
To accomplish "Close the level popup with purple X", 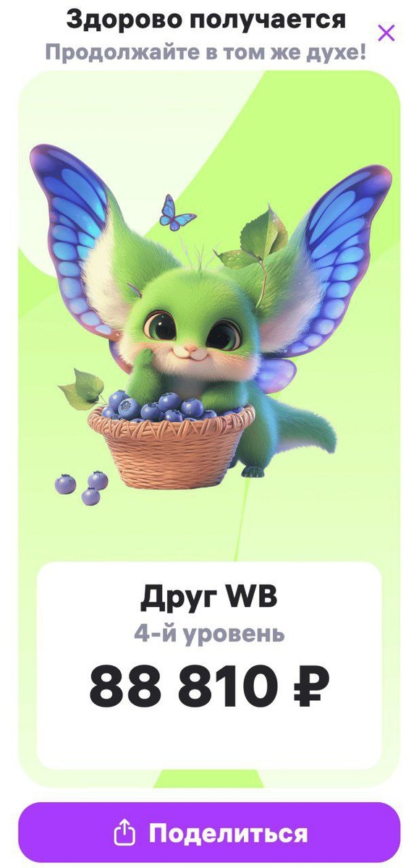I will coord(386,33).
